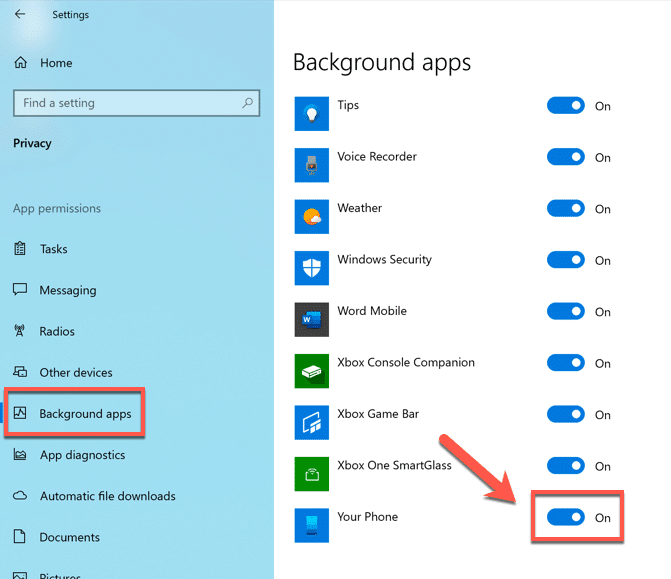Click the Word Mobile app icon
Viewport: 671px width, 579px height.
[x=312, y=320]
